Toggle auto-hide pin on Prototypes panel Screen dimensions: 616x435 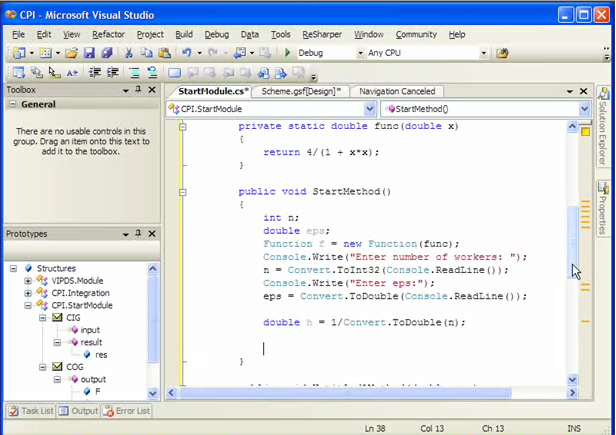click(138, 234)
